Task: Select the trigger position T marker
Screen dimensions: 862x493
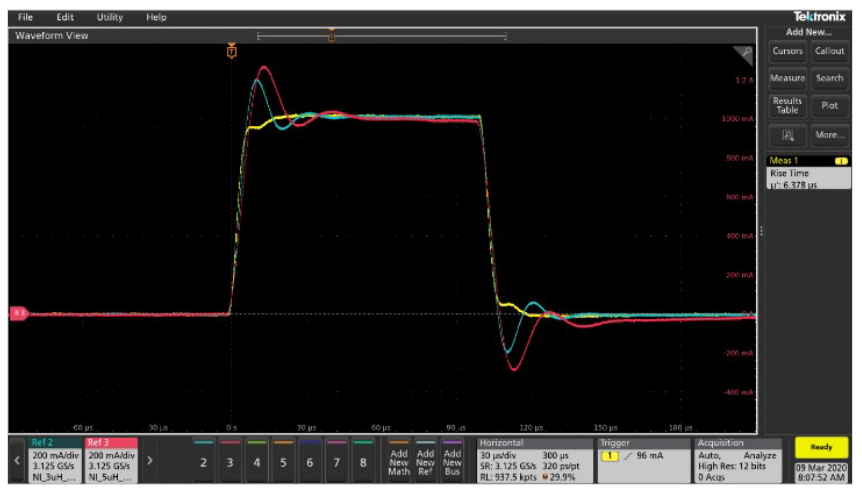Action: tap(231, 52)
